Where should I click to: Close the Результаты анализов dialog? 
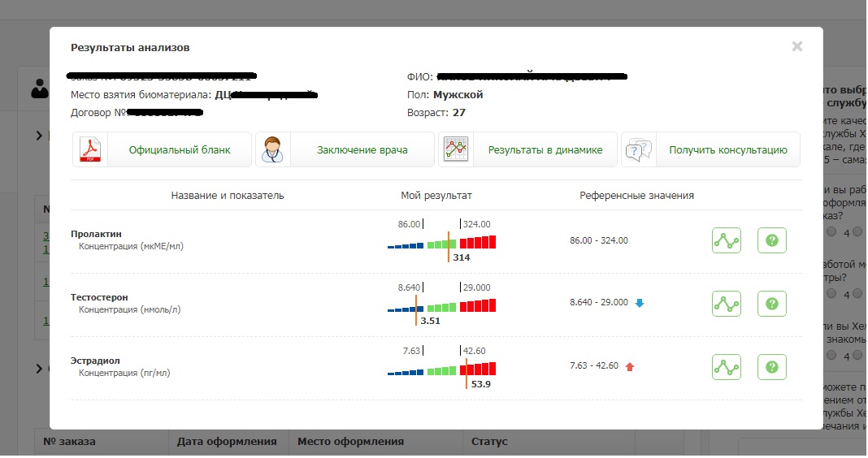pyautogui.click(x=797, y=47)
